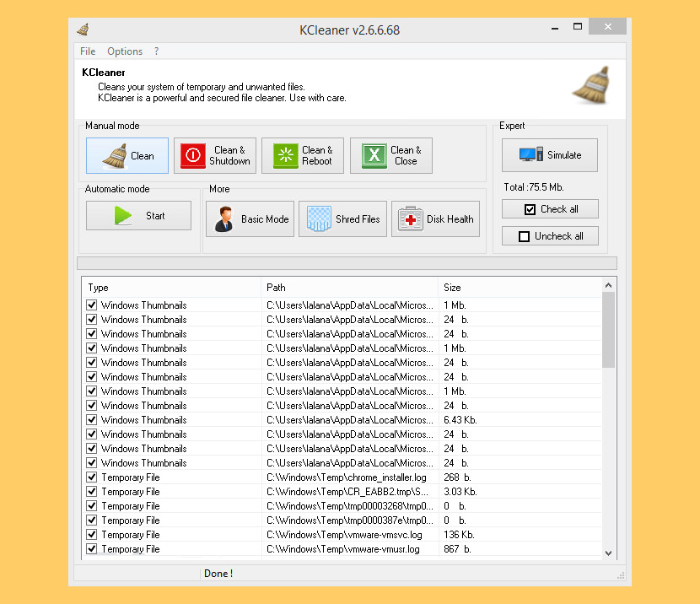This screenshot has width=700, height=604.
Task: Uncheck the vmware-vmsvc.log temporary file
Action: [92, 534]
